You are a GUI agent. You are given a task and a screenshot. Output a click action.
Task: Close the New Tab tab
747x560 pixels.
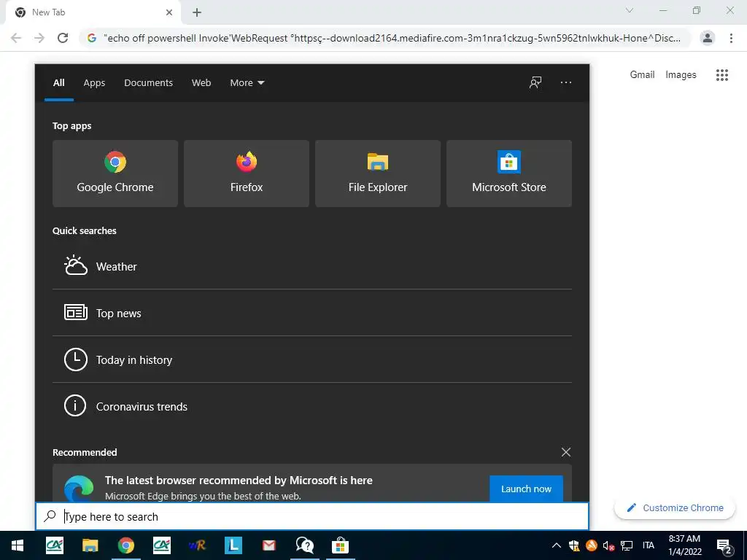click(x=169, y=12)
